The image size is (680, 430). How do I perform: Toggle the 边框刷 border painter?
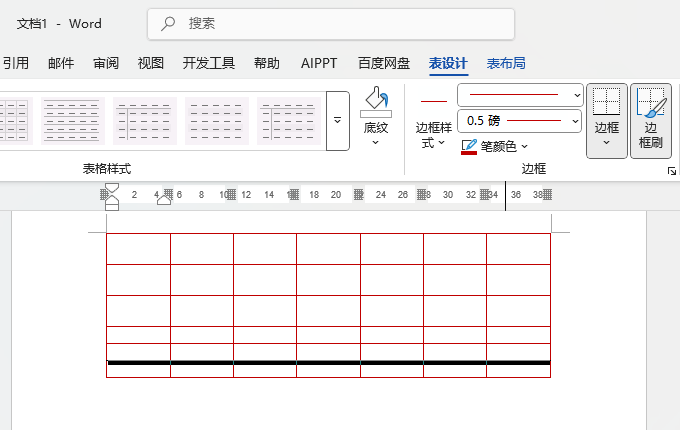point(651,121)
